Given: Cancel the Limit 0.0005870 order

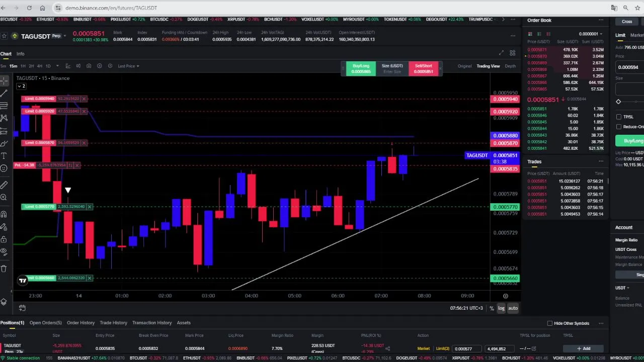Looking at the screenshot, I should 84,143.
